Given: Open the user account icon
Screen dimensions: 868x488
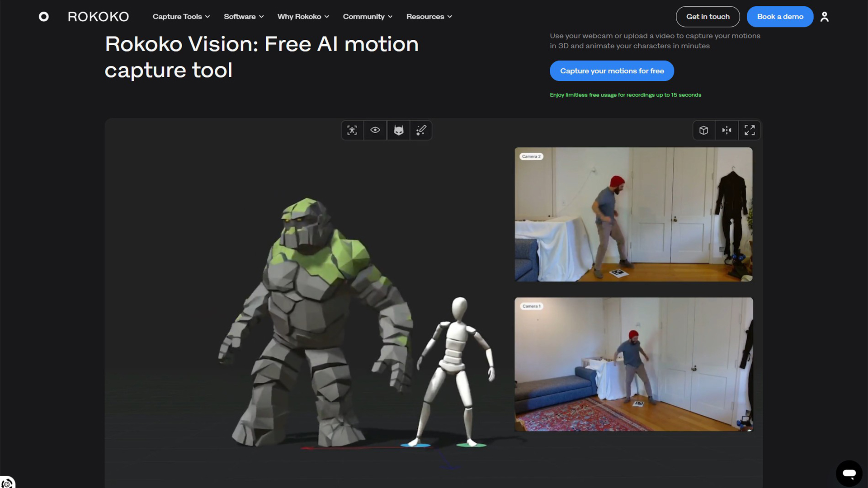Looking at the screenshot, I should click(x=825, y=17).
